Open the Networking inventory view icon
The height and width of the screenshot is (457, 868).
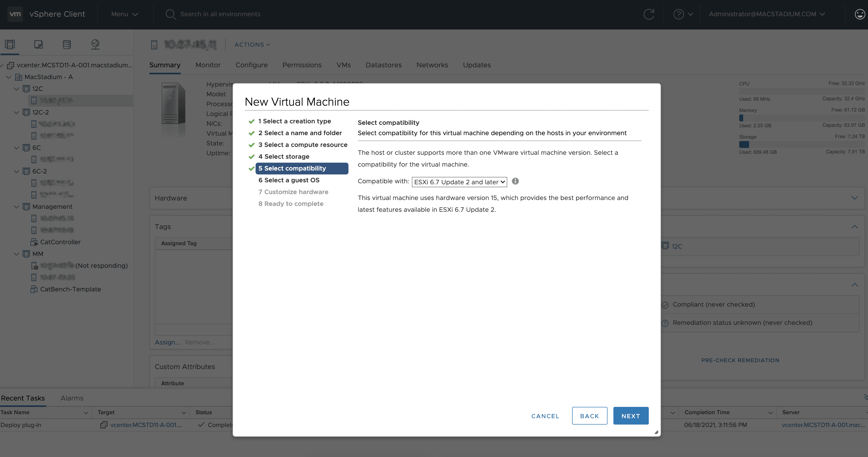95,44
